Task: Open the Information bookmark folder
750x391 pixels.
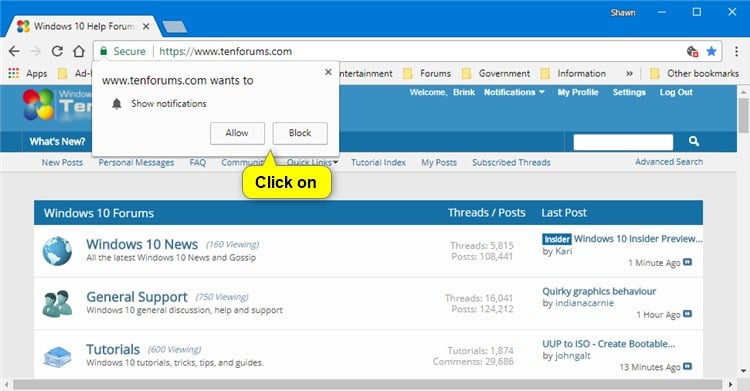Action: (x=573, y=73)
